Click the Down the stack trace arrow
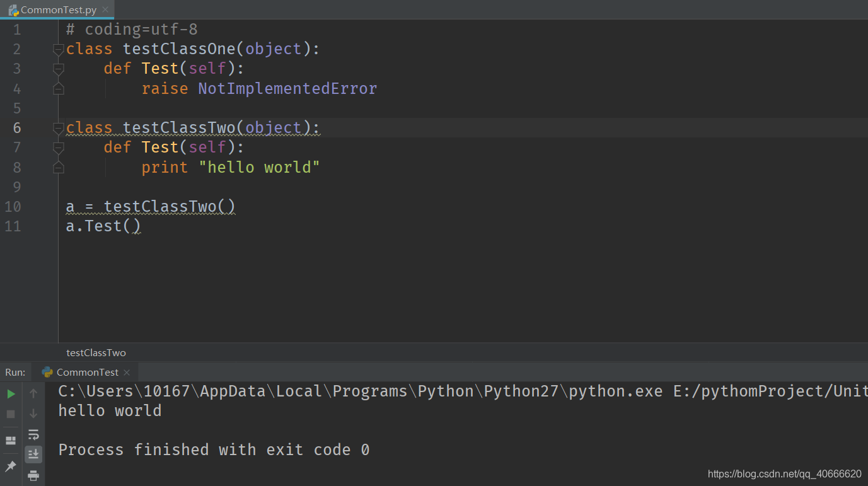Screen dimensions: 868x486 33,414
